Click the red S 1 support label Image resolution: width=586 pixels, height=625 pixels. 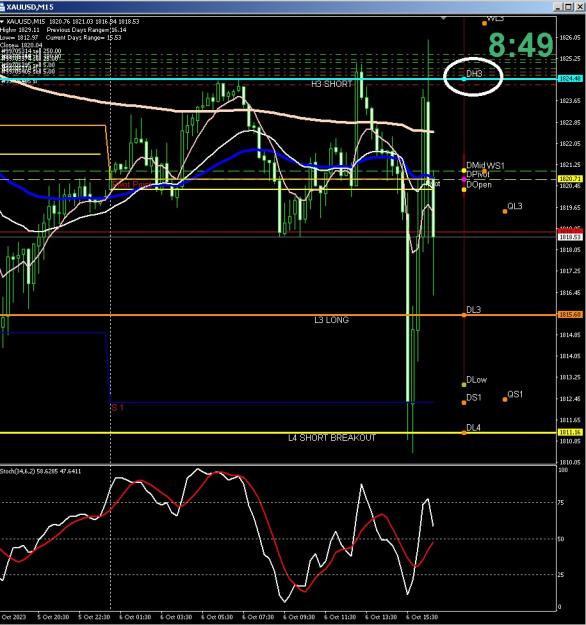(x=118, y=407)
